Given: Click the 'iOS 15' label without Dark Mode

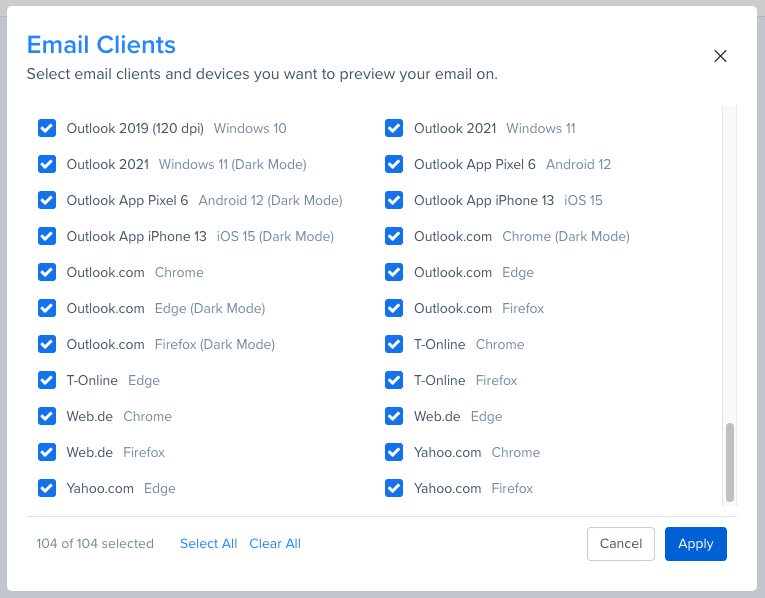Looking at the screenshot, I should tap(583, 200).
